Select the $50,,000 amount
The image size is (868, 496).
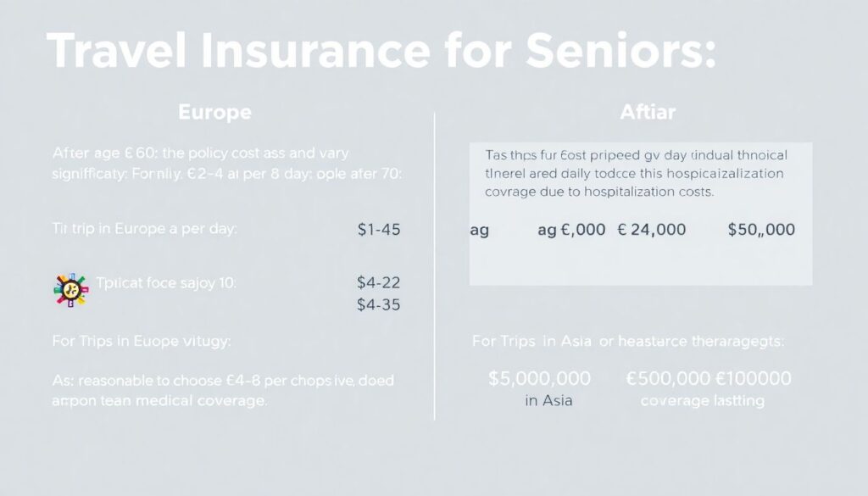point(761,230)
